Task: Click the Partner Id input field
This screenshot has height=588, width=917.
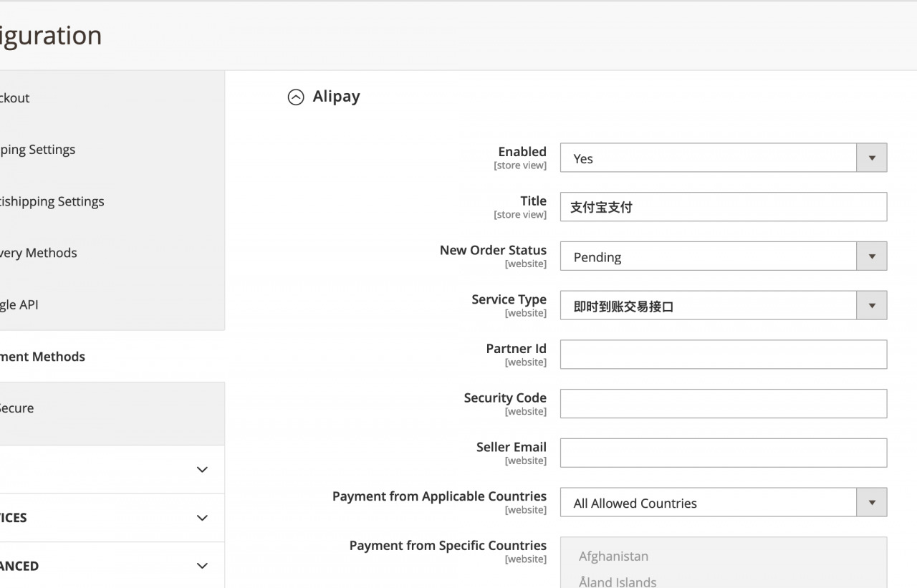Action: tap(723, 355)
